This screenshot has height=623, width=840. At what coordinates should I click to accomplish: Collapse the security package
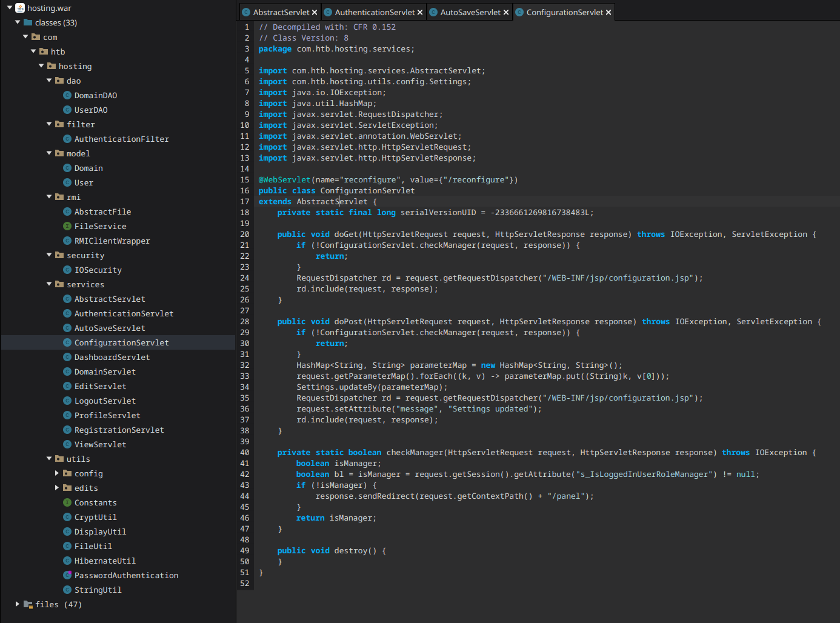point(49,255)
